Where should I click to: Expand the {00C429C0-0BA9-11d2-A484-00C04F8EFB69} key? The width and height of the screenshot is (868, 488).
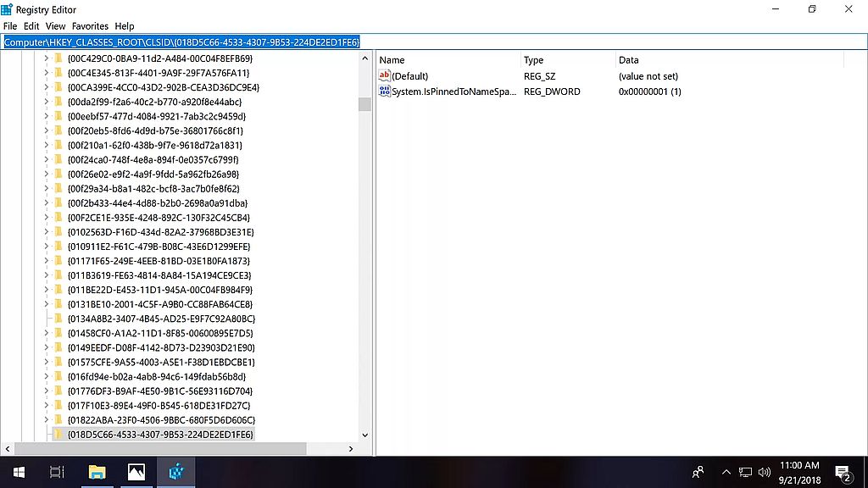pos(47,58)
